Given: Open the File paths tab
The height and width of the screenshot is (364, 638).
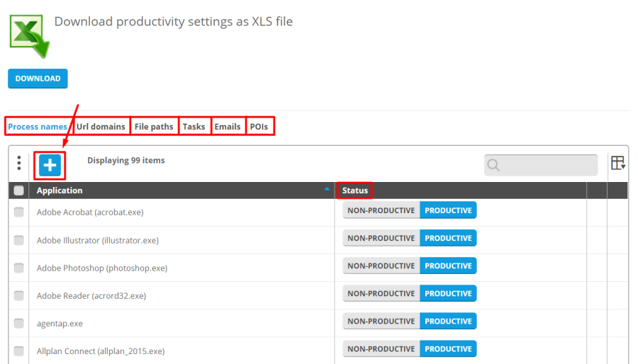Looking at the screenshot, I should pos(154,127).
